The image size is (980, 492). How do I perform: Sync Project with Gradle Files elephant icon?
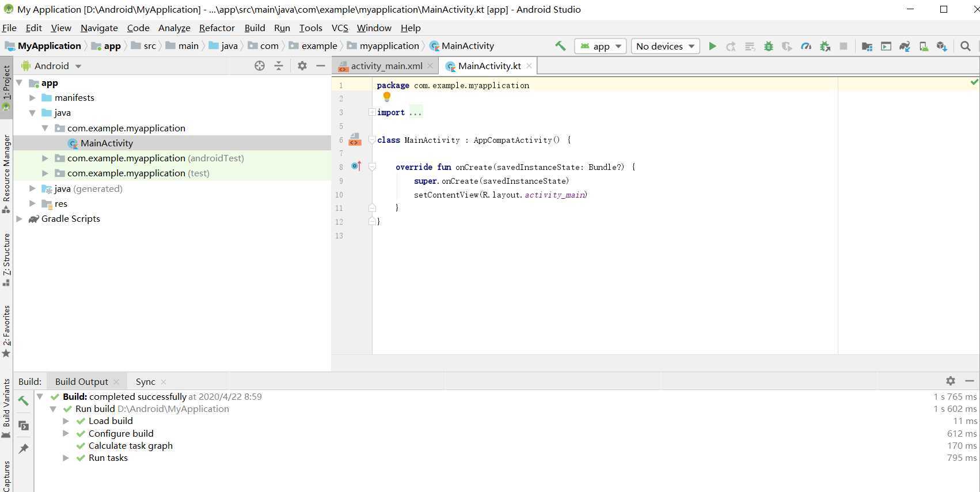pos(905,46)
